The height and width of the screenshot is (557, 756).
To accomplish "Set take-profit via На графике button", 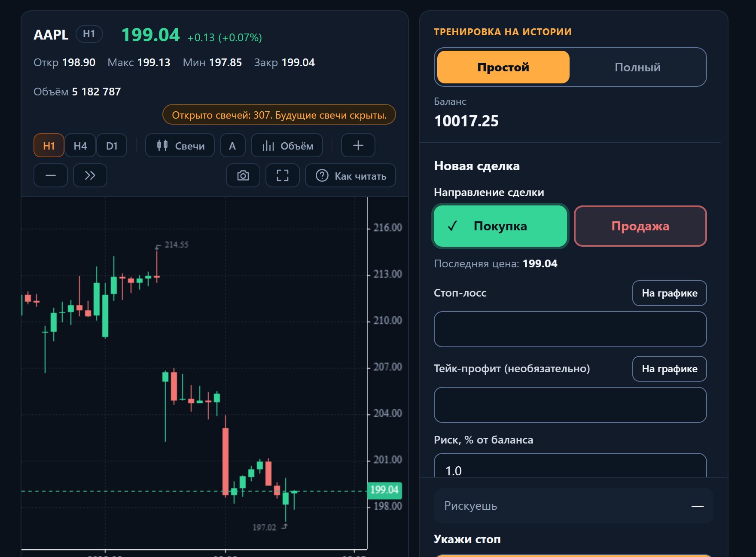I will pos(670,369).
